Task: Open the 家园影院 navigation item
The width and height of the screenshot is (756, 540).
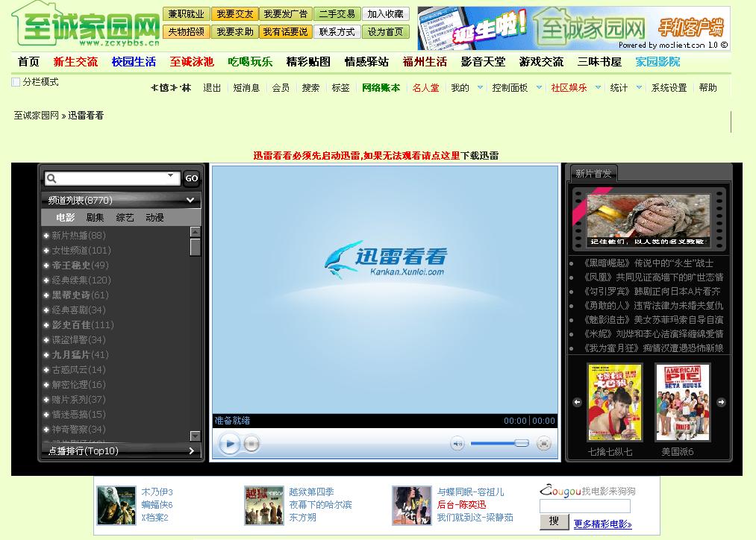Action: tap(657, 62)
